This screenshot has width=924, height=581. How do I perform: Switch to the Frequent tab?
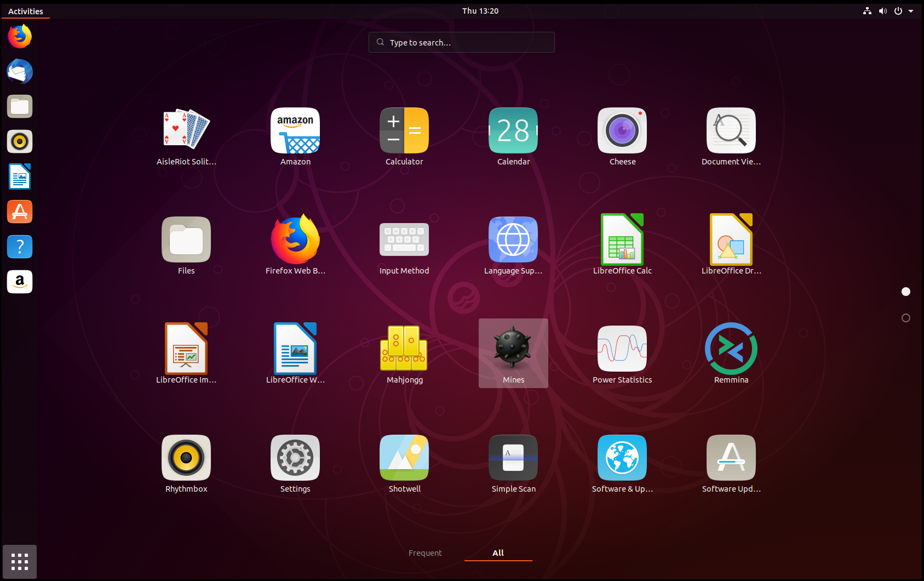425,553
